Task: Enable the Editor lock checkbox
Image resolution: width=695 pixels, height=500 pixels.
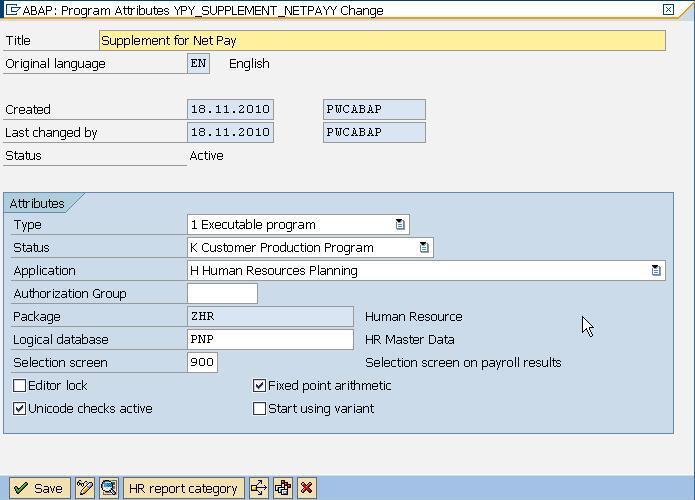Action: click(20, 385)
